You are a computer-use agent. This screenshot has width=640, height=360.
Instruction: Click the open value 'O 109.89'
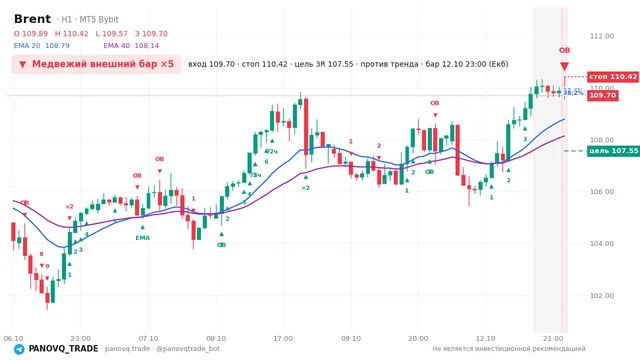point(31,34)
